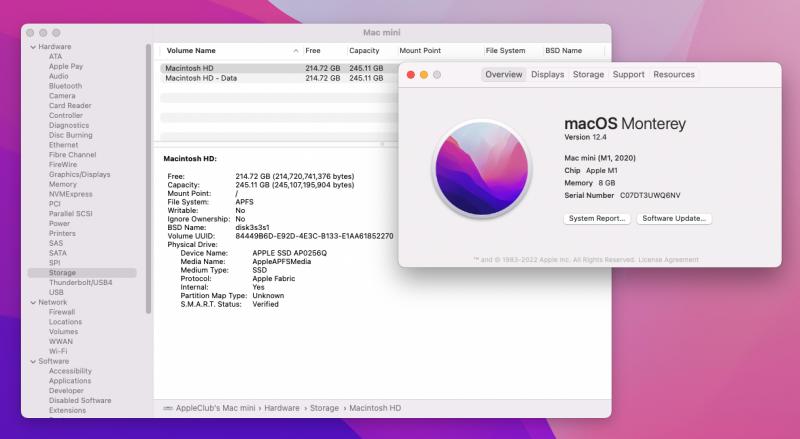800x439 pixels.
Task: Click the serial number C07DT3UWQ6NV
Action: [x=650, y=196]
